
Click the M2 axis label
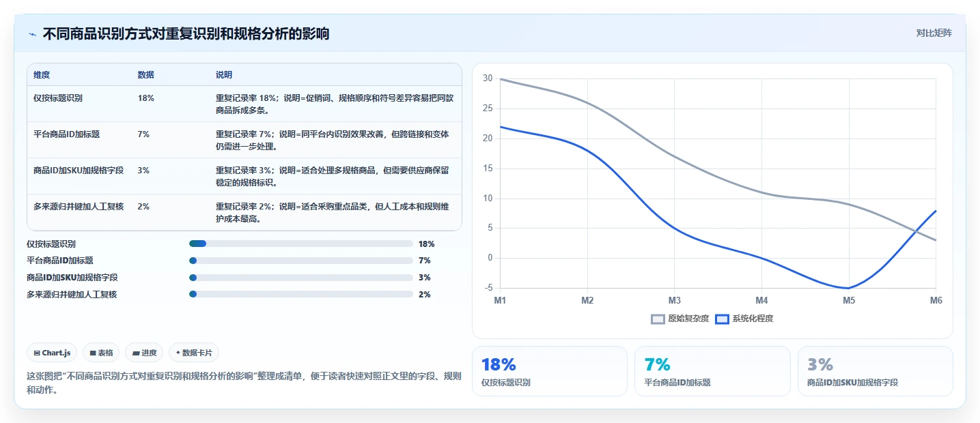(x=587, y=301)
